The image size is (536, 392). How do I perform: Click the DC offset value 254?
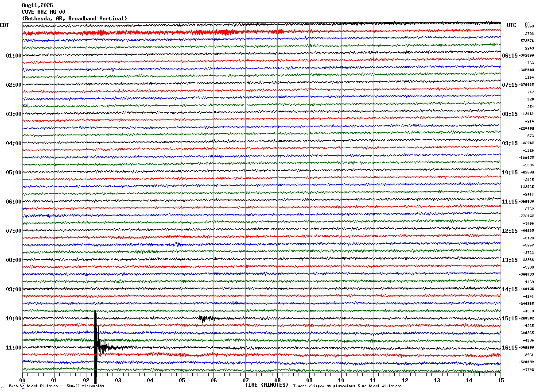530,107
